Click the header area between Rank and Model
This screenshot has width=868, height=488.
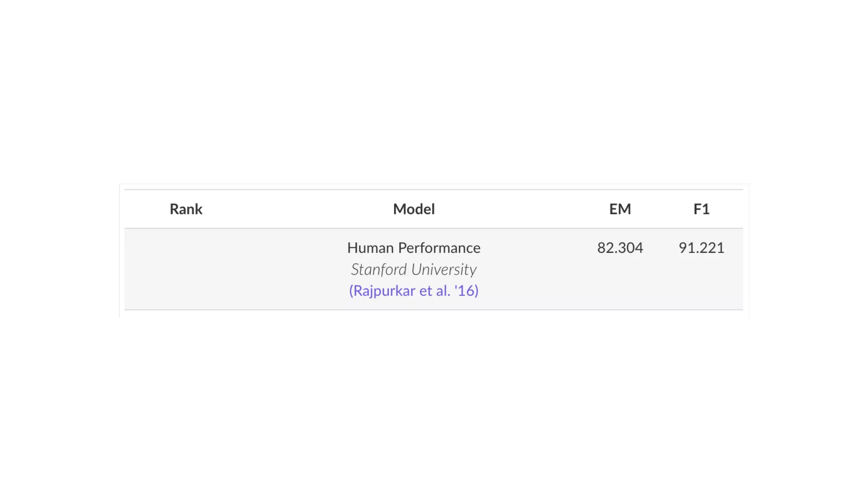coord(297,209)
